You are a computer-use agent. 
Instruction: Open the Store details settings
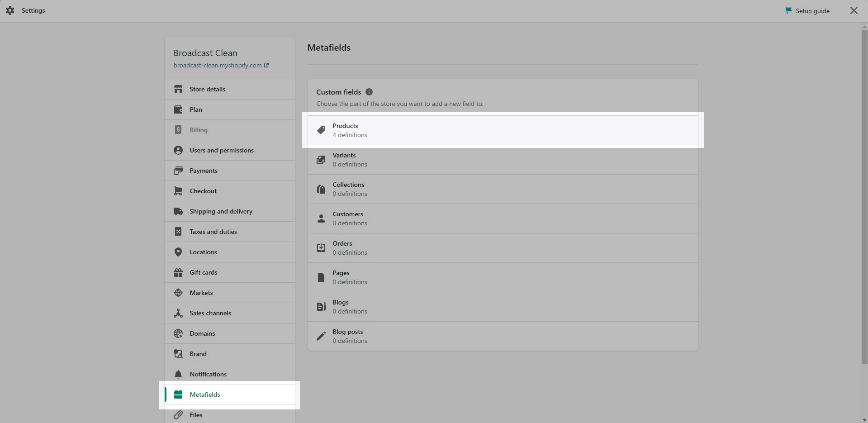coord(207,89)
